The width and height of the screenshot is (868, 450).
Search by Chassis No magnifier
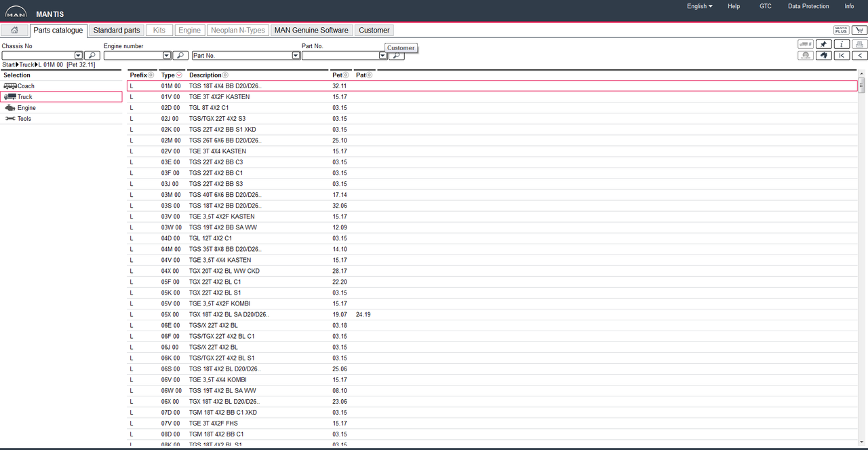coord(92,56)
